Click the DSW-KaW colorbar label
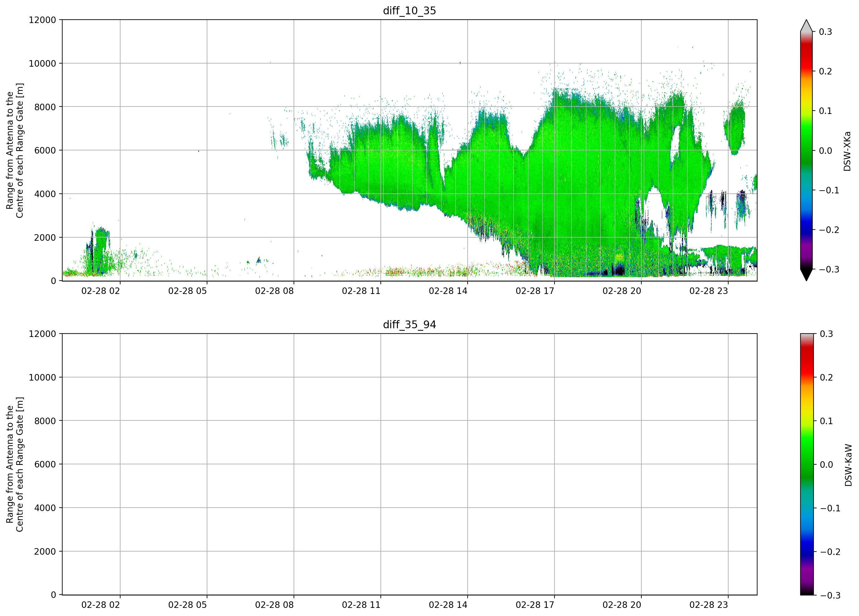This screenshot has height=616, width=859. [x=848, y=465]
